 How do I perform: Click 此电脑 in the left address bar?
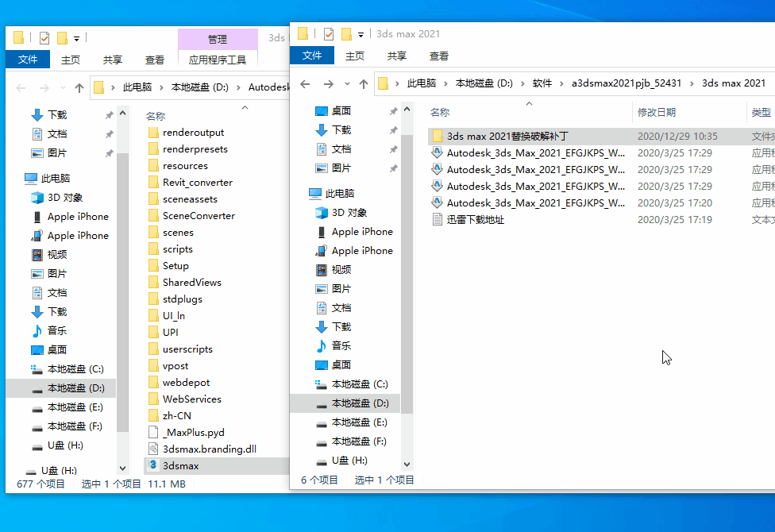click(137, 87)
